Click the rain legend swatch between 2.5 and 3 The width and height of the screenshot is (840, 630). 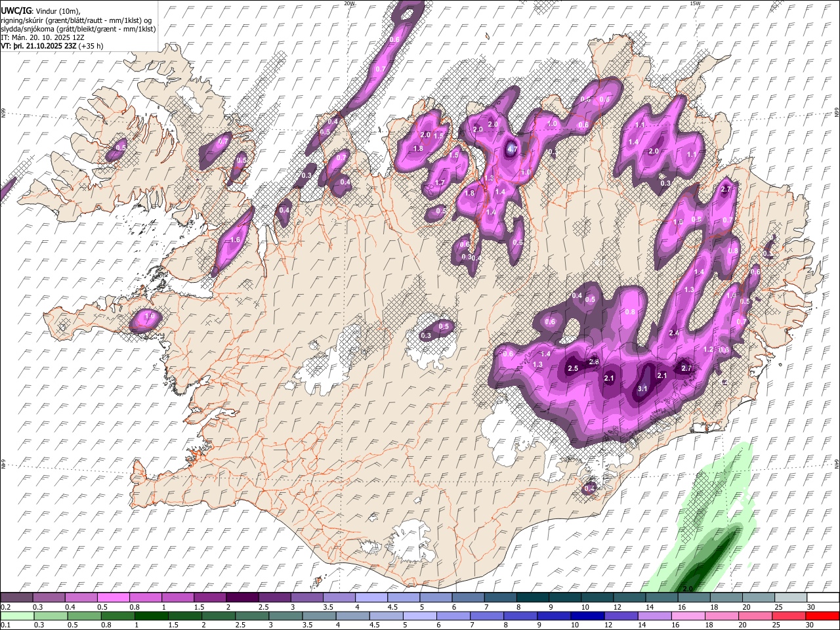tap(252, 616)
